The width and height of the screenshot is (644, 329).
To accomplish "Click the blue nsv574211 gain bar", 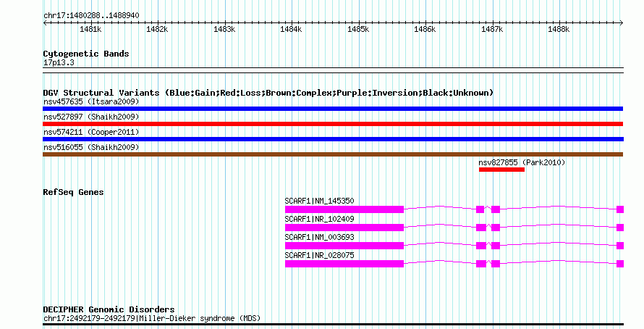I will coord(333,139).
